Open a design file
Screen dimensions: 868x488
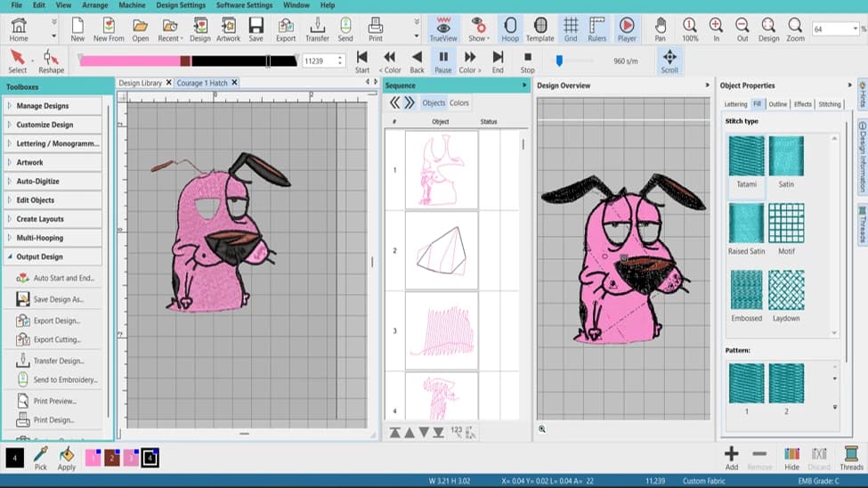coord(140,29)
